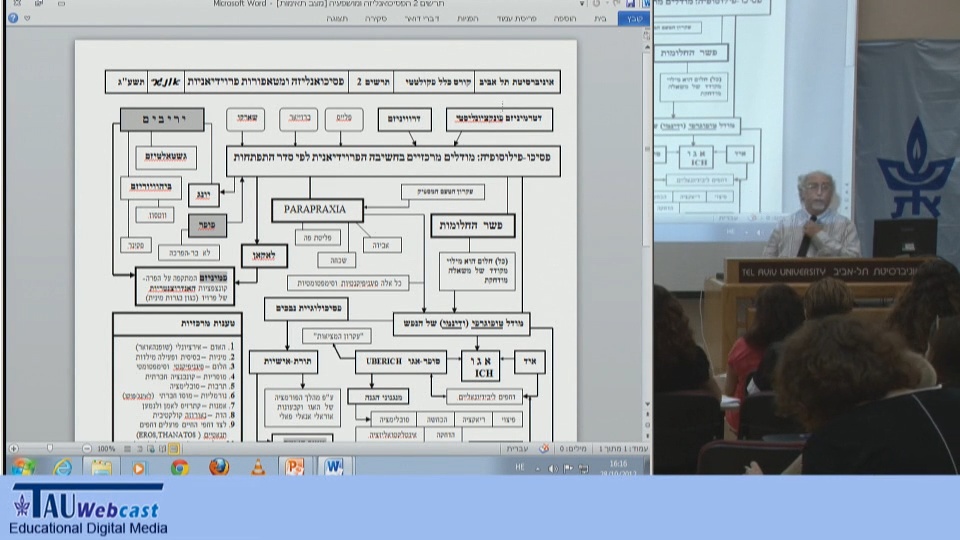Open Windows Explorer folder icon in taskbar
960x540 pixels.
pyautogui.click(x=101, y=467)
